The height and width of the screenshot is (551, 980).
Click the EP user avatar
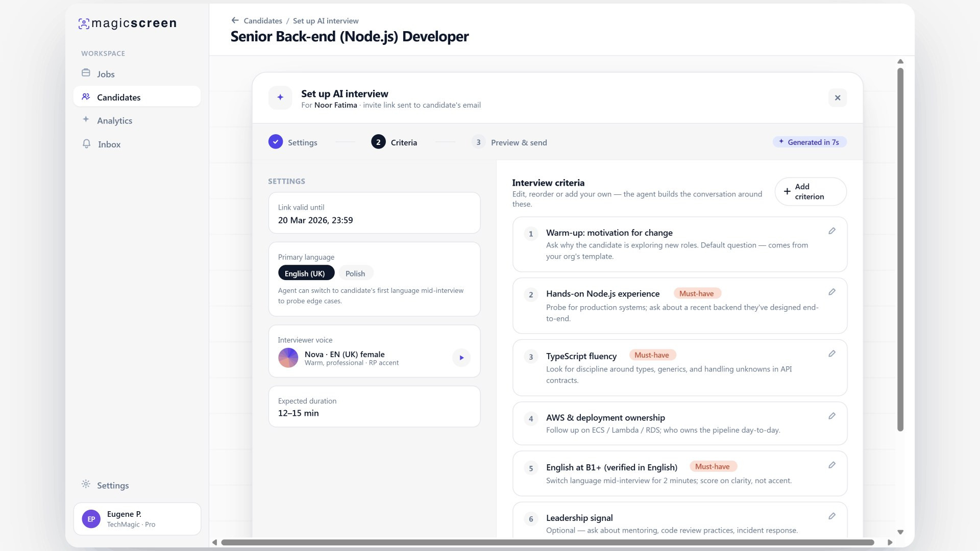tap(91, 519)
